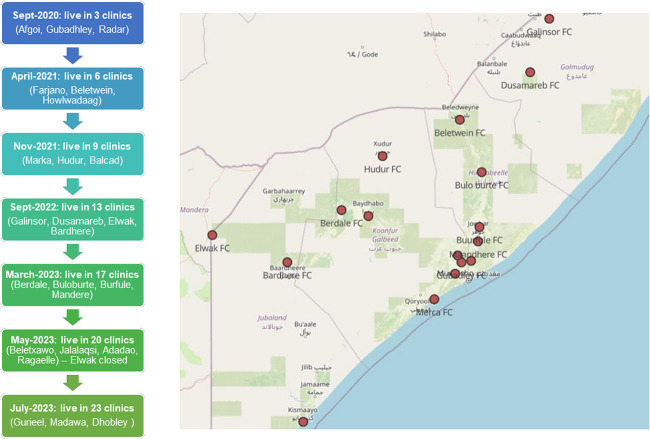Click the Nov-2021 live in 9 clinics box
Viewport: 650px width, 439px height.
pyautogui.click(x=73, y=154)
